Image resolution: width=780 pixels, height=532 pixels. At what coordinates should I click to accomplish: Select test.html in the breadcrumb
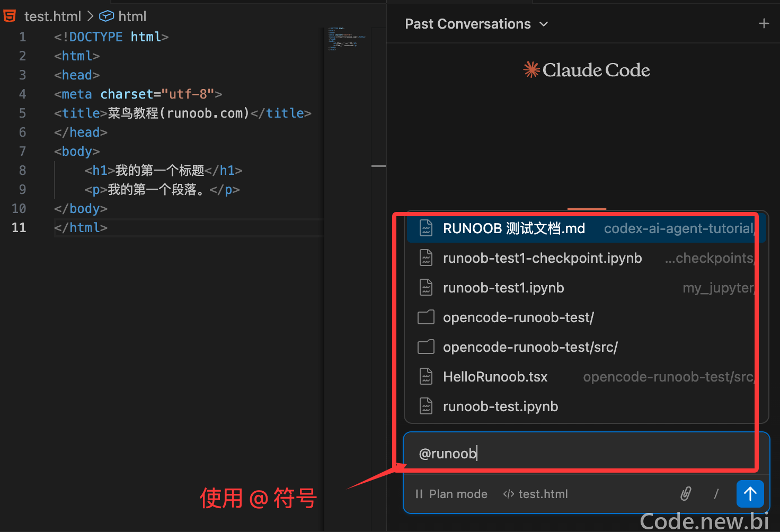click(52, 16)
